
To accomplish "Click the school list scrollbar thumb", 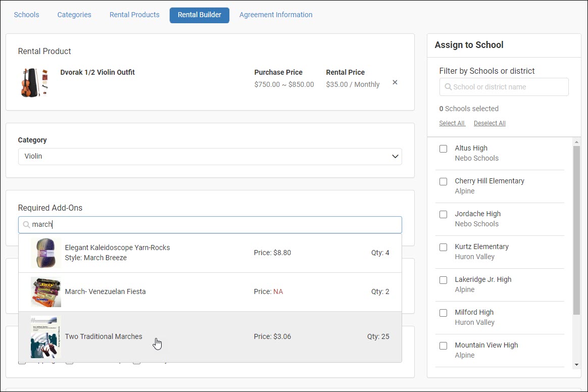I will coord(576,230).
